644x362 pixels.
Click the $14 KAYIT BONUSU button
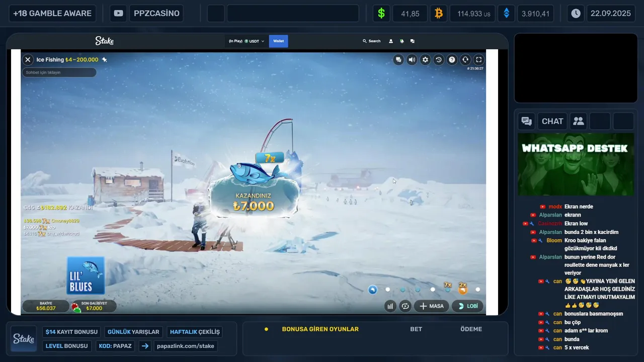coord(71,332)
